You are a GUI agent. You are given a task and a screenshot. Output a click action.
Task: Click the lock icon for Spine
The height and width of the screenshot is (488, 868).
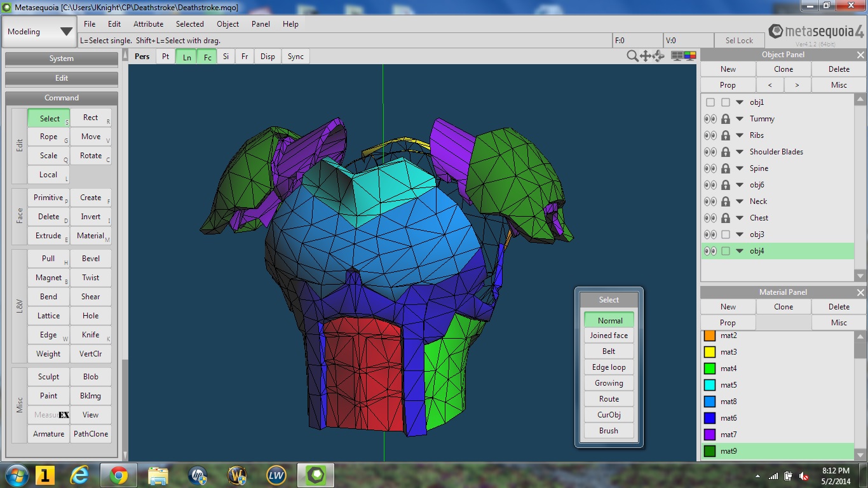[x=726, y=168]
